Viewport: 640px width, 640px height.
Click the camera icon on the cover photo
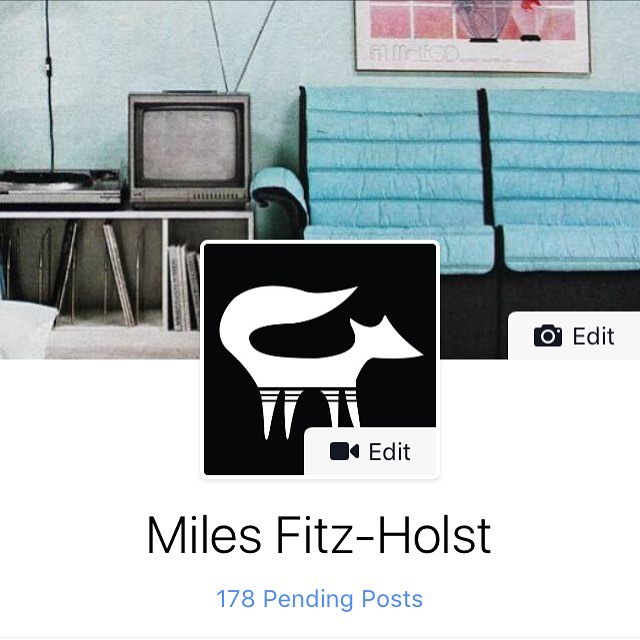(x=547, y=336)
